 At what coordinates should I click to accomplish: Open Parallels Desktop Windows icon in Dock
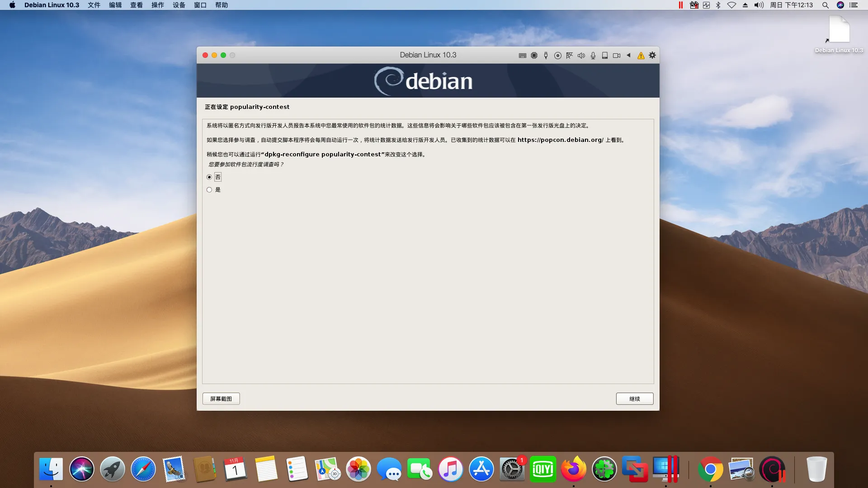[666, 469]
